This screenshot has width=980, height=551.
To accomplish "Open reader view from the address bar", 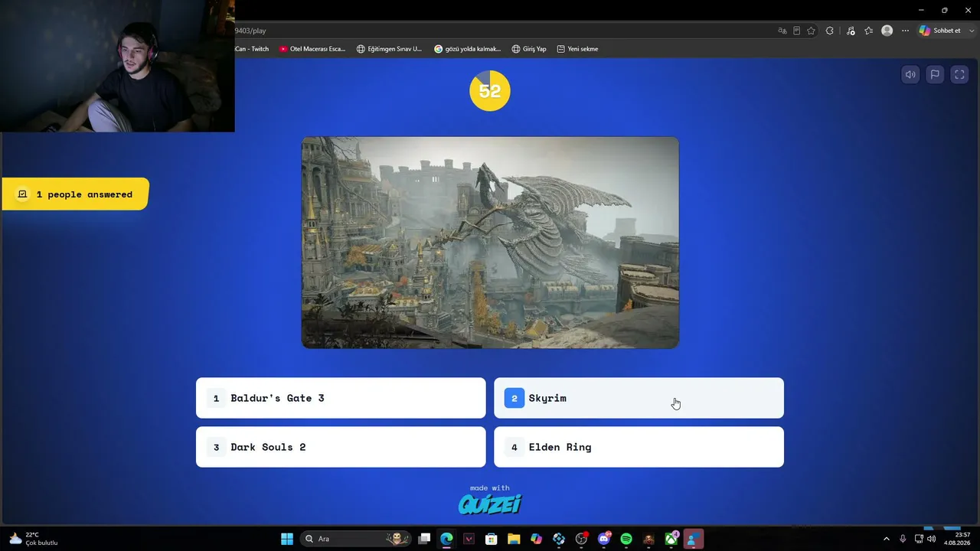I will pyautogui.click(x=796, y=31).
